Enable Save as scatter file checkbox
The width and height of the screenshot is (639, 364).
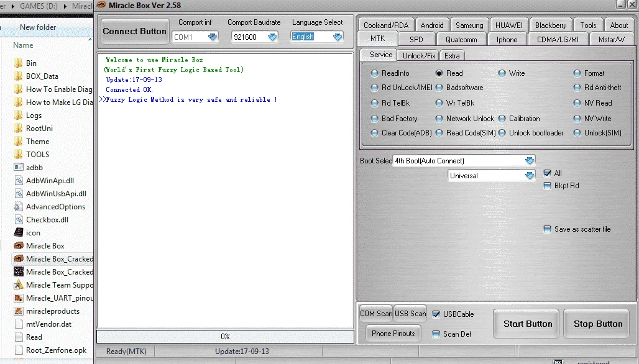click(x=547, y=229)
